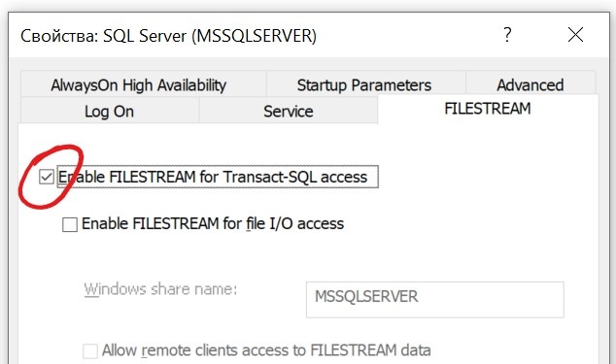The height and width of the screenshot is (364, 616).
Task: Select the Advanced tab
Action: point(530,83)
